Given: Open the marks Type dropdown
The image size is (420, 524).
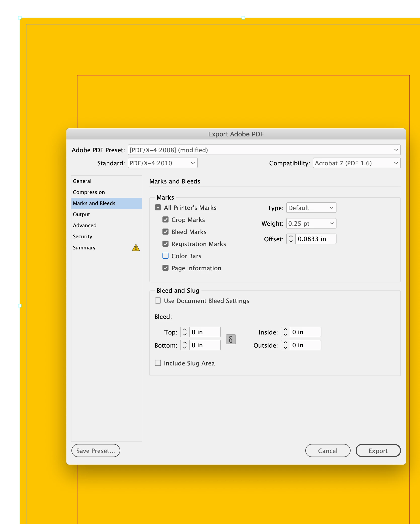Looking at the screenshot, I should 311,208.
